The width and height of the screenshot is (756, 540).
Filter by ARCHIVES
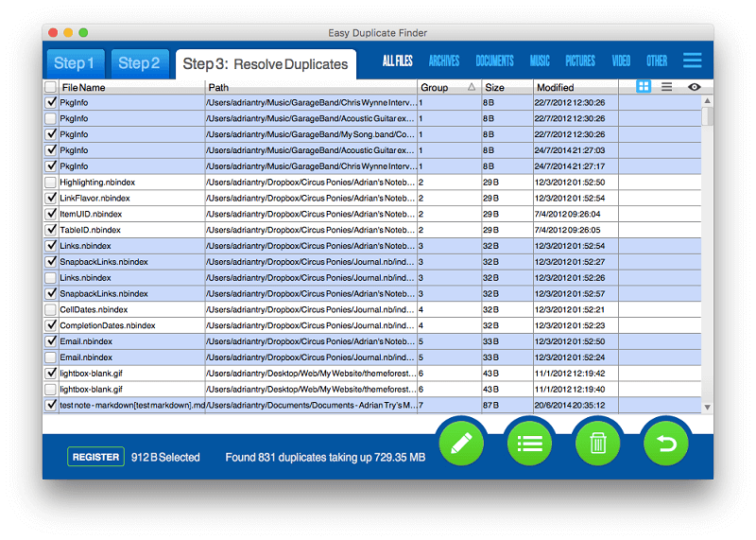pos(444,61)
